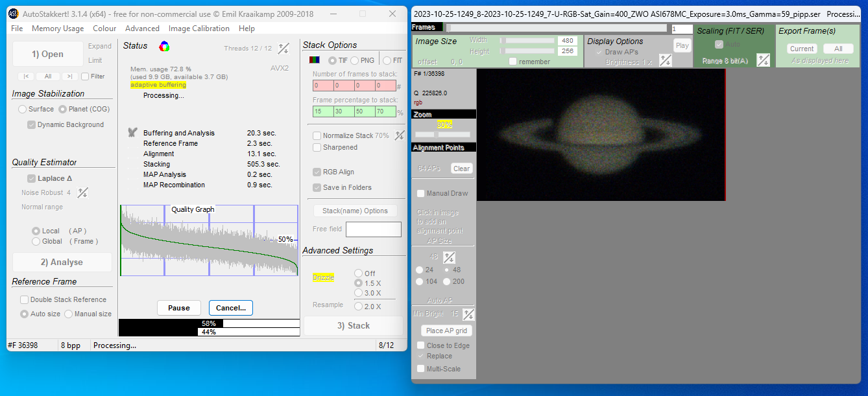The width and height of the screenshot is (868, 396).
Task: Open the Advanced menu
Action: click(x=142, y=29)
